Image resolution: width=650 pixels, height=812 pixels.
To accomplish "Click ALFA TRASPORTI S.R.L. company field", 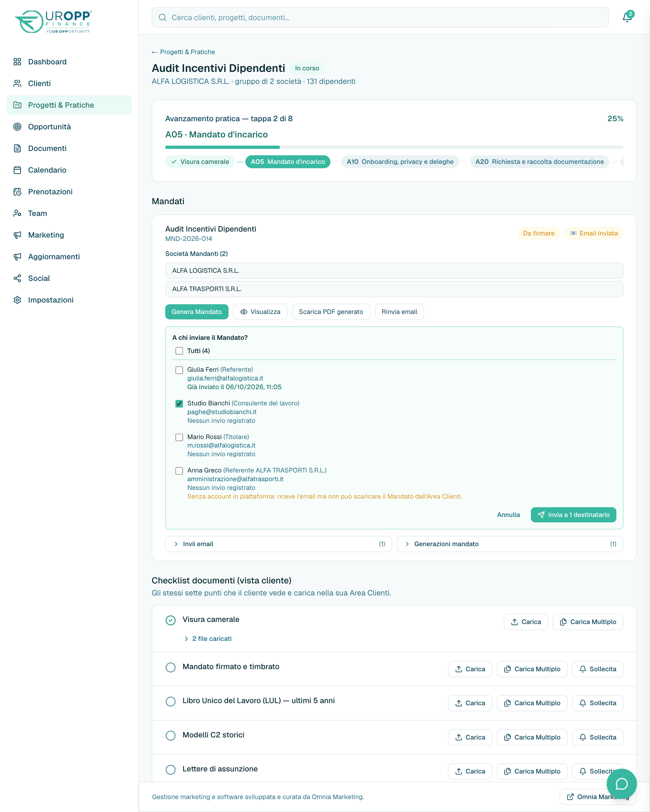I will [x=394, y=289].
